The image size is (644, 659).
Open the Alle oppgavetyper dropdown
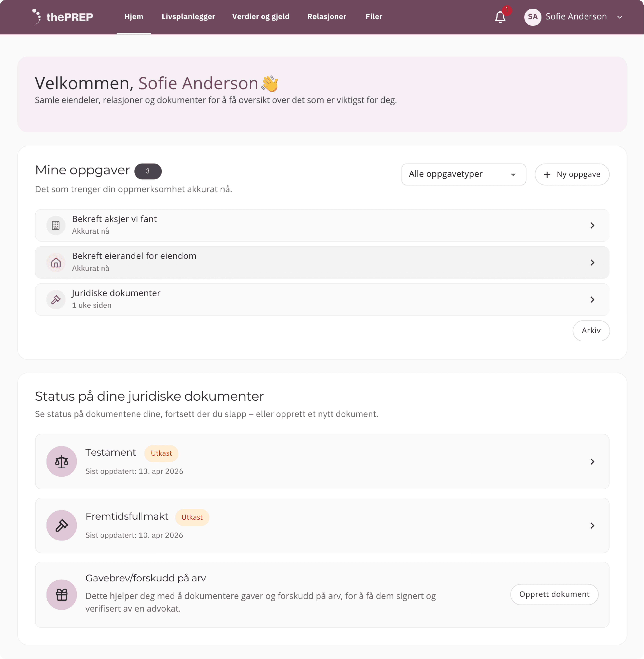tap(463, 174)
